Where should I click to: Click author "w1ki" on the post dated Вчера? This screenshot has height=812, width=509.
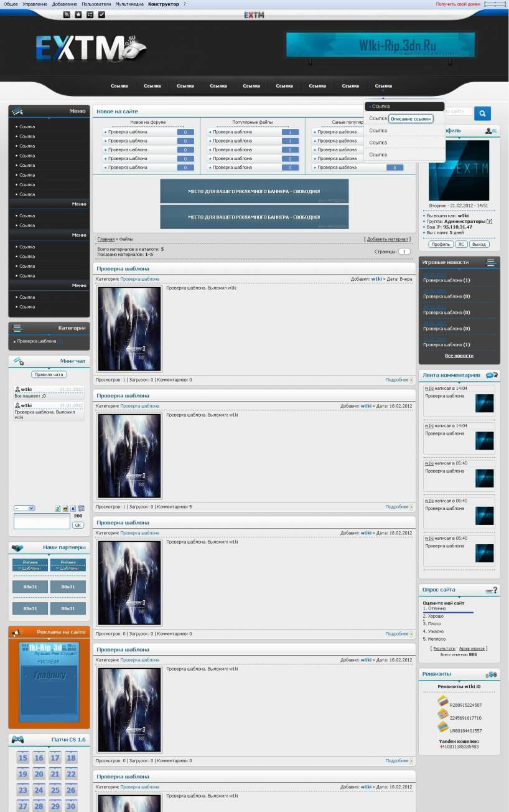tap(376, 279)
